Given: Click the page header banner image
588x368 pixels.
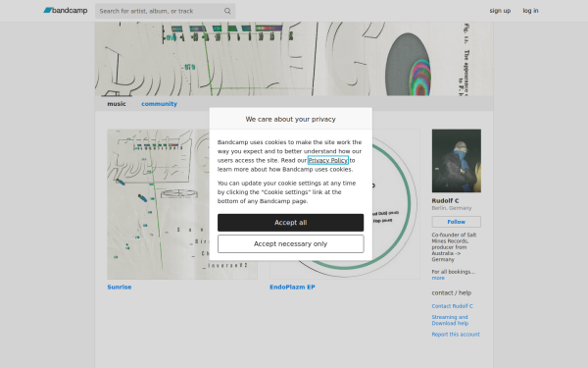Looking at the screenshot, I should 294,59.
